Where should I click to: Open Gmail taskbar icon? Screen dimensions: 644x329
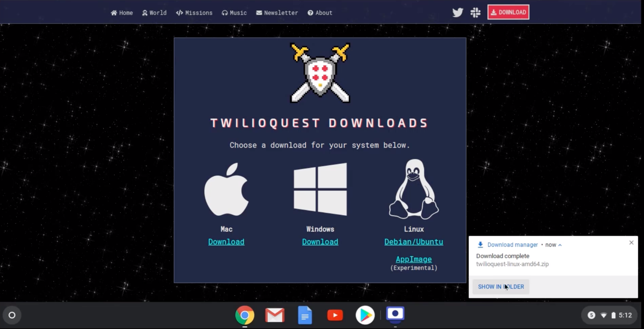275,315
